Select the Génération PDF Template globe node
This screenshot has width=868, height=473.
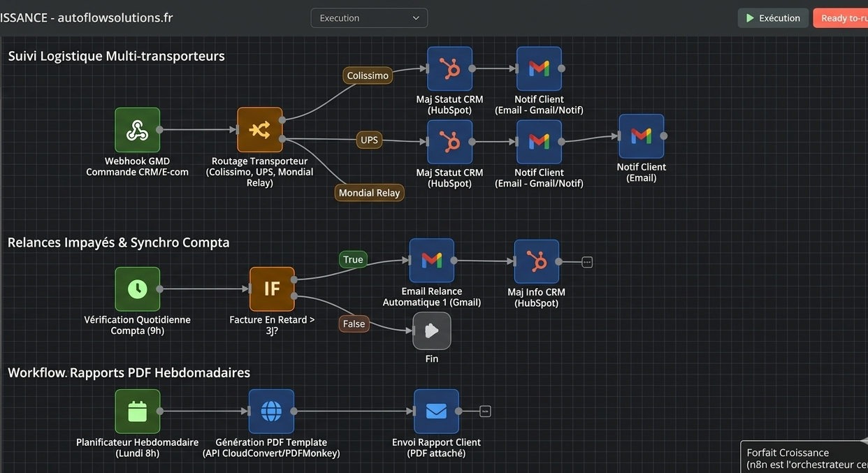[271, 412]
